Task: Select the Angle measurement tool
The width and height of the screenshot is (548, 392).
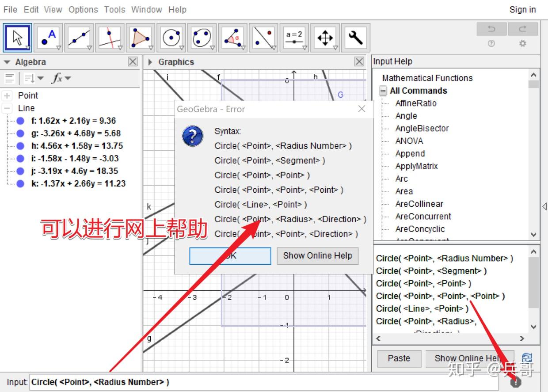Action: click(233, 38)
